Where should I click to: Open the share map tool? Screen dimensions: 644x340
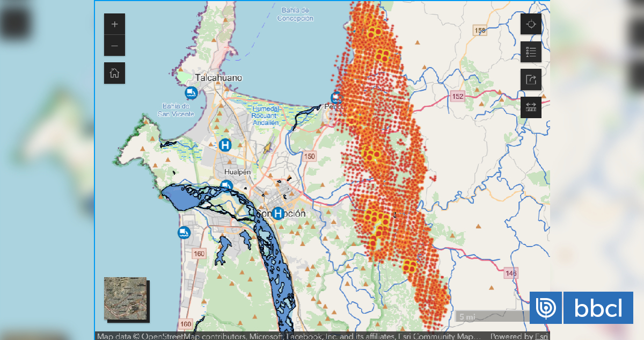[531, 79]
